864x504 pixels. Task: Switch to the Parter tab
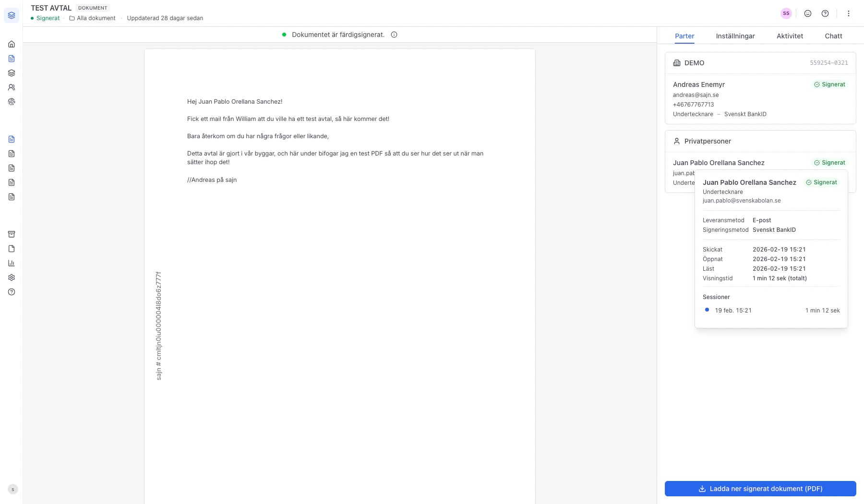pos(684,36)
